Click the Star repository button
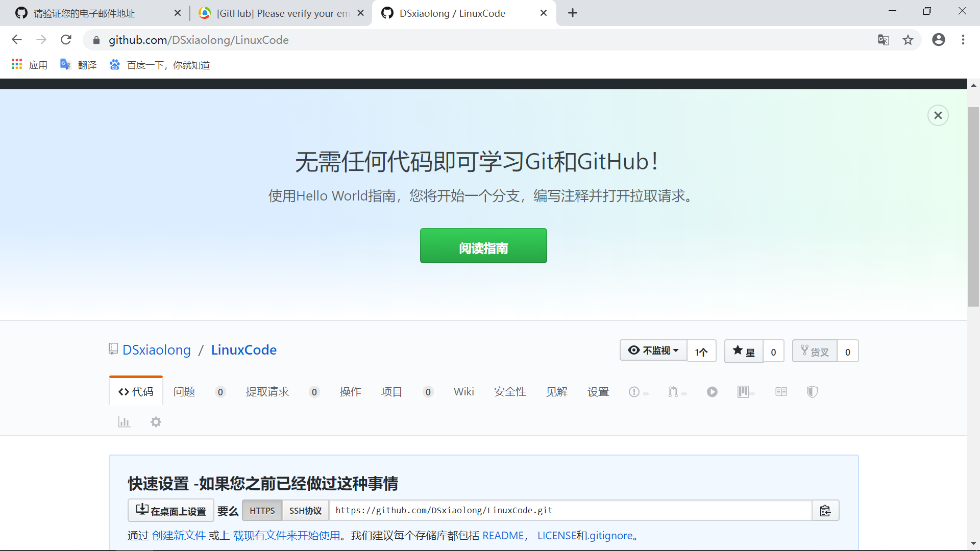980x551 pixels. click(744, 352)
